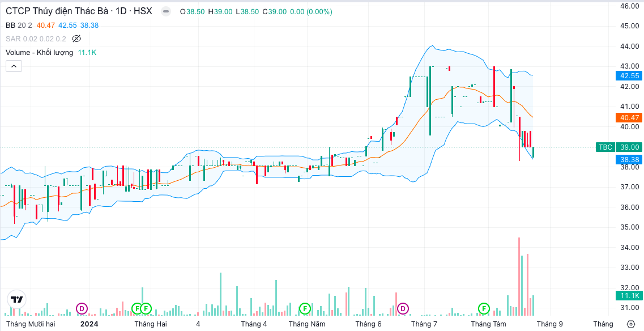Click the Tháng 9 time axis label
Image resolution: width=644 pixels, height=331 pixels.
550,324
